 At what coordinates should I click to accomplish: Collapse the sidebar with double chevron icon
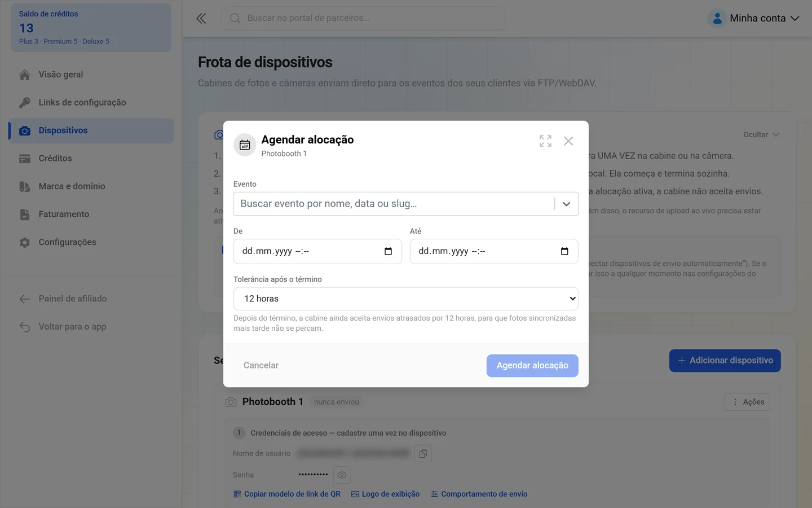[201, 19]
